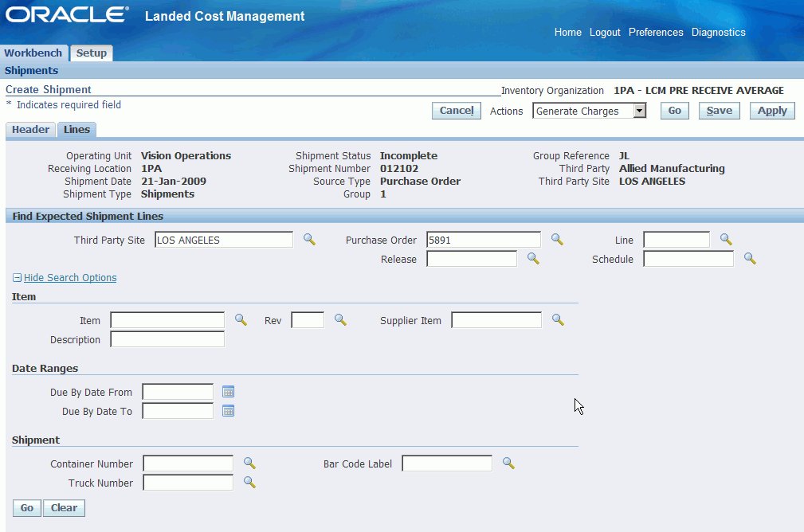Click the Third Party value Allied Manufacturing
The image size is (804, 532).
click(672, 169)
